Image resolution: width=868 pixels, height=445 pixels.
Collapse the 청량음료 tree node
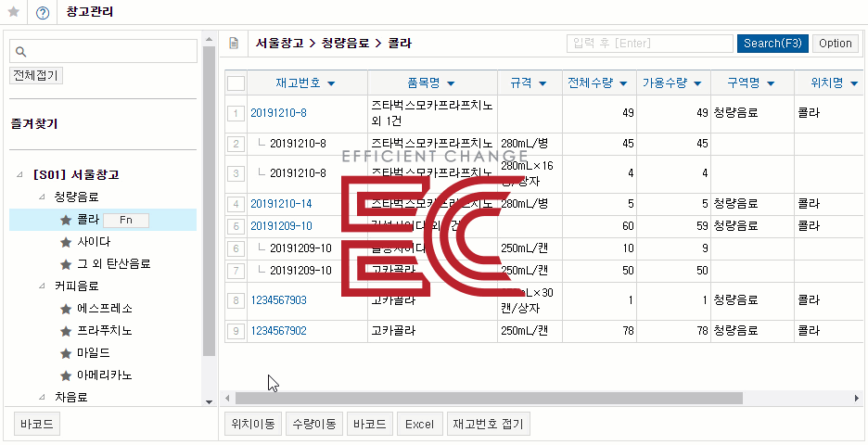pyautogui.click(x=42, y=197)
